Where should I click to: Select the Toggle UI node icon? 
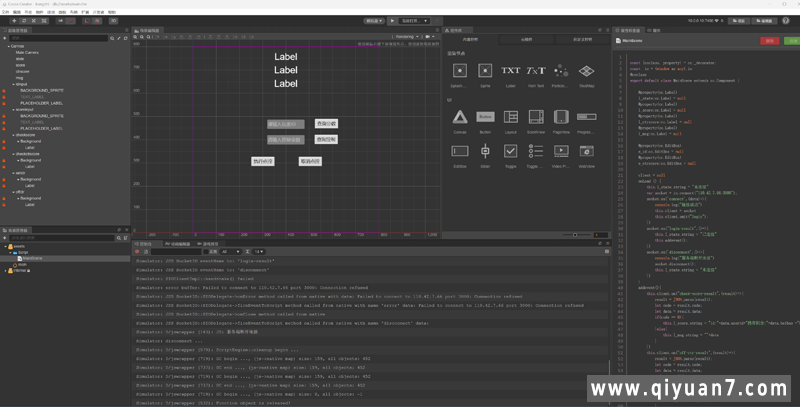coord(510,151)
